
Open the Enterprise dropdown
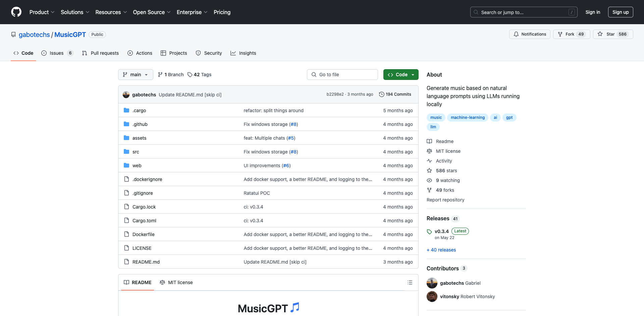point(192,12)
